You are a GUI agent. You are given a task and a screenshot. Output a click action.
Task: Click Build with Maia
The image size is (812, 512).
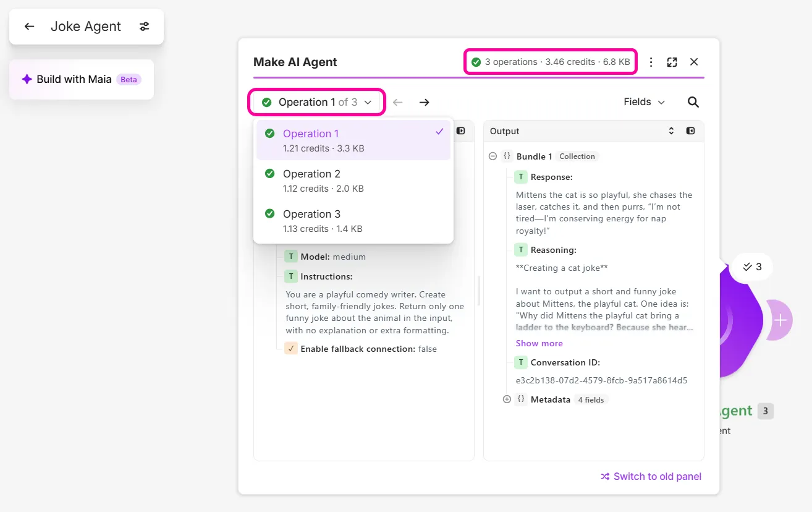tap(82, 79)
